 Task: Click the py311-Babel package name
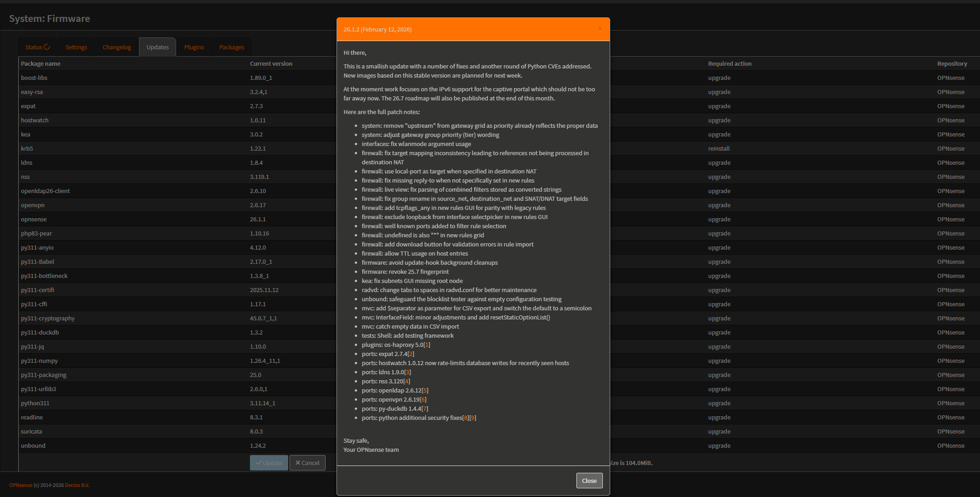37,262
